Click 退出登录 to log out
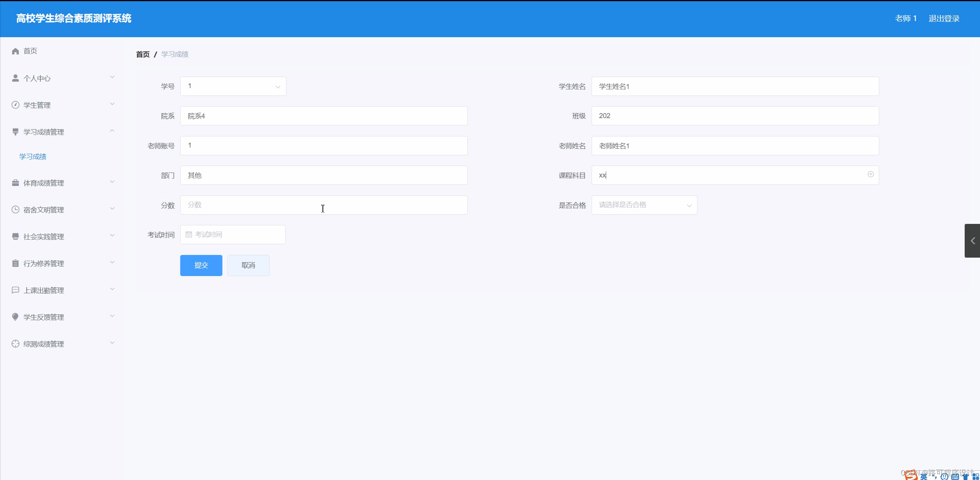This screenshot has width=980, height=480. click(x=944, y=18)
